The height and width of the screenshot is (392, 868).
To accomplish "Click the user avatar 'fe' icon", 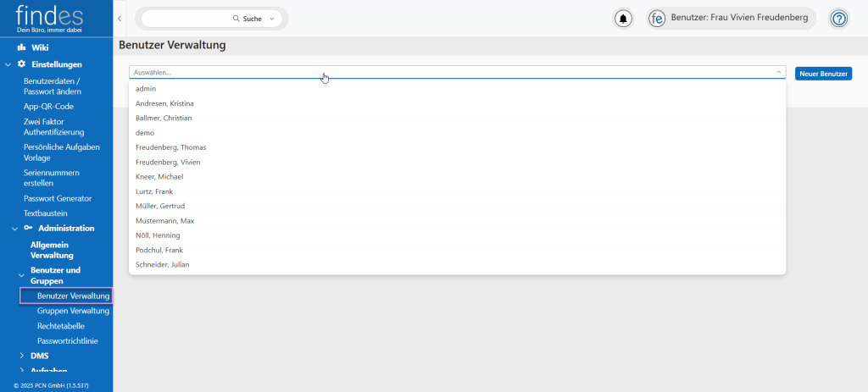I will 656,19.
